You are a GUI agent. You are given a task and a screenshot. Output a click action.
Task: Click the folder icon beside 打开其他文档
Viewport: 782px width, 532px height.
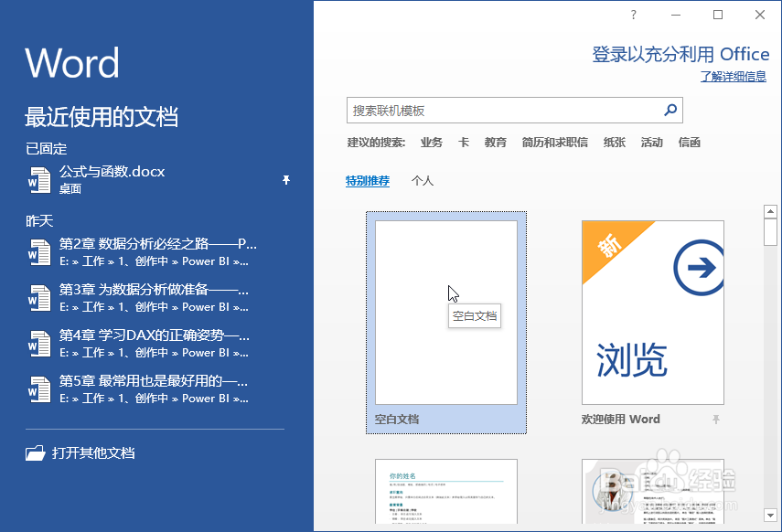36,452
